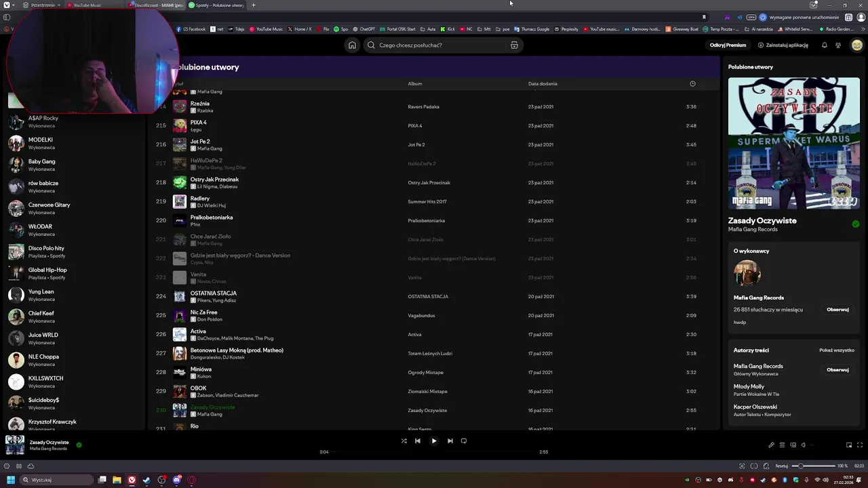This screenshot has width=868, height=488.
Task: Open File Explorer from the taskbar
Action: pyautogui.click(x=117, y=480)
